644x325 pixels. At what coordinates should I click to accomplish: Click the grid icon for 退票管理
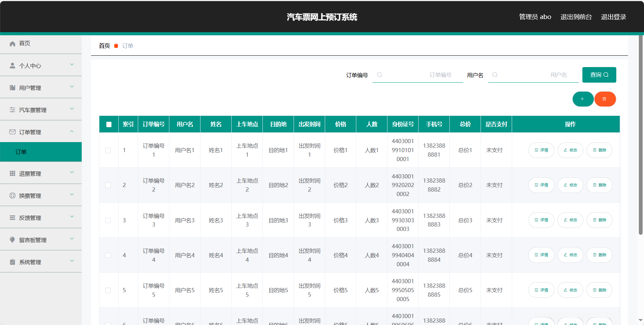(12, 174)
